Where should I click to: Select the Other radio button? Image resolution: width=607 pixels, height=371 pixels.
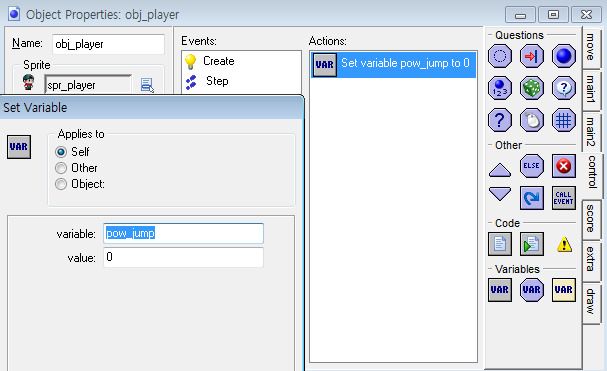pyautogui.click(x=61, y=168)
